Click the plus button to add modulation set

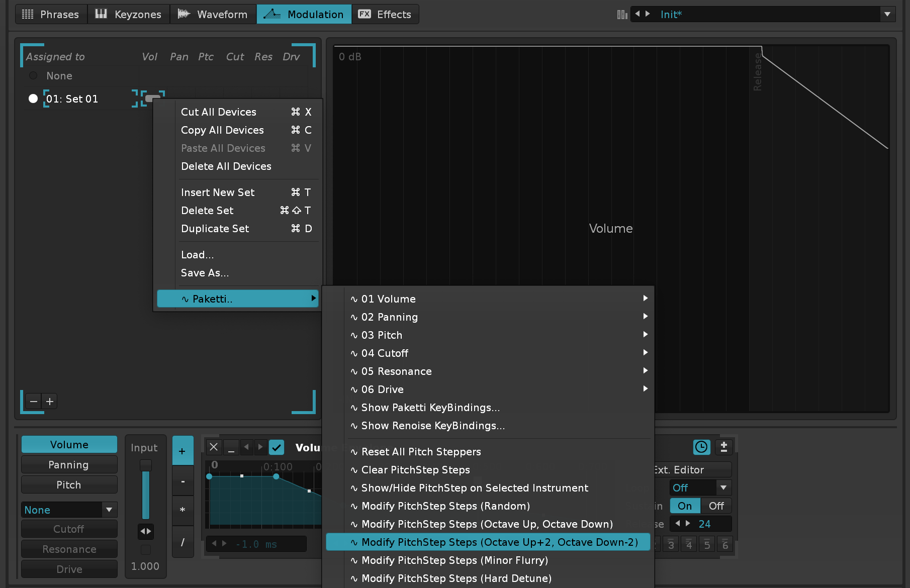click(50, 401)
